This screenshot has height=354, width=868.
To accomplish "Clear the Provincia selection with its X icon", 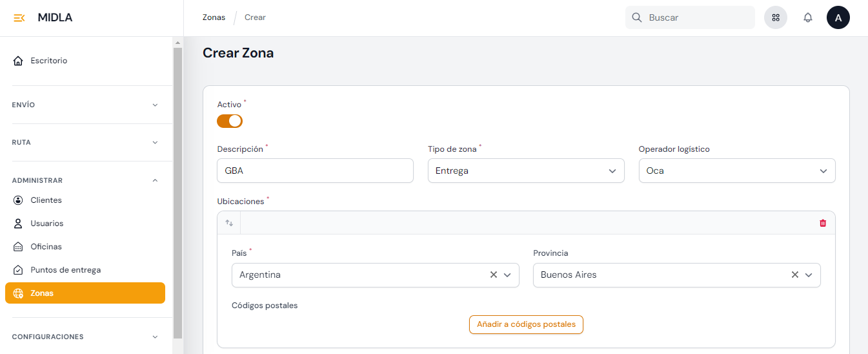I will [794, 275].
